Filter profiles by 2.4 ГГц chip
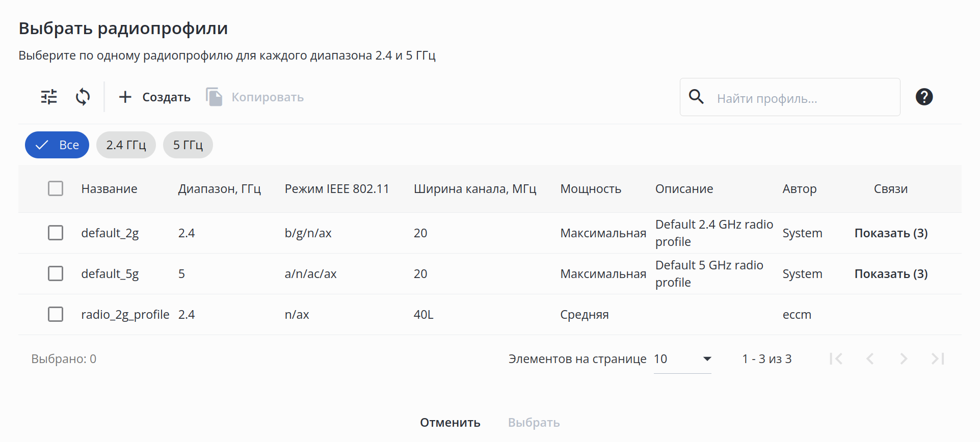The image size is (980, 442). (x=126, y=145)
